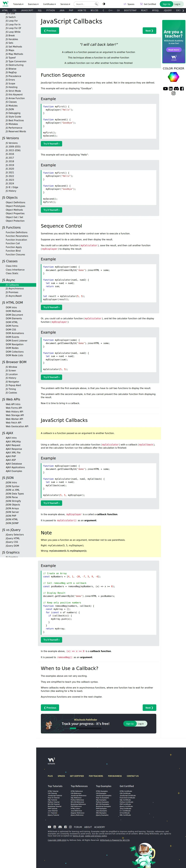Click the ACADEMY link in the footer

click(x=100, y=827)
